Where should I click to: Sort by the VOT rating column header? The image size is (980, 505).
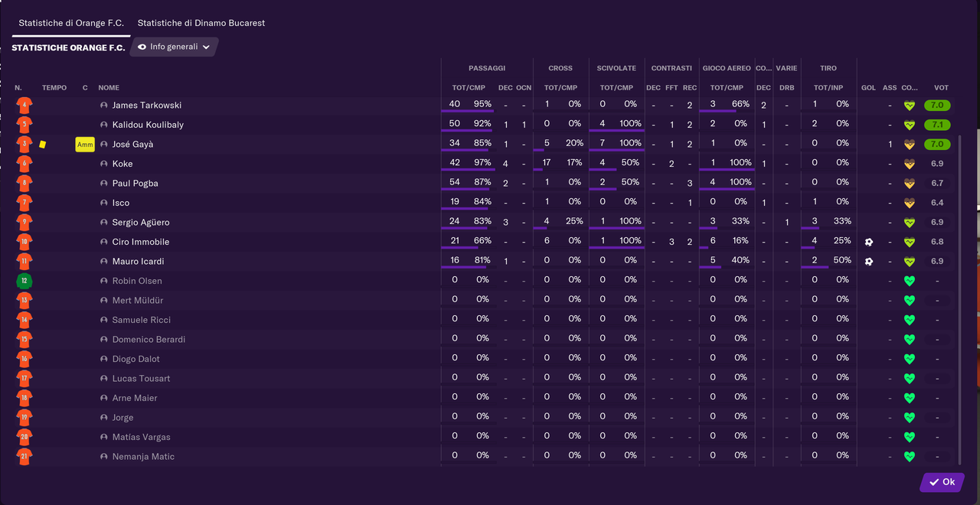point(942,88)
